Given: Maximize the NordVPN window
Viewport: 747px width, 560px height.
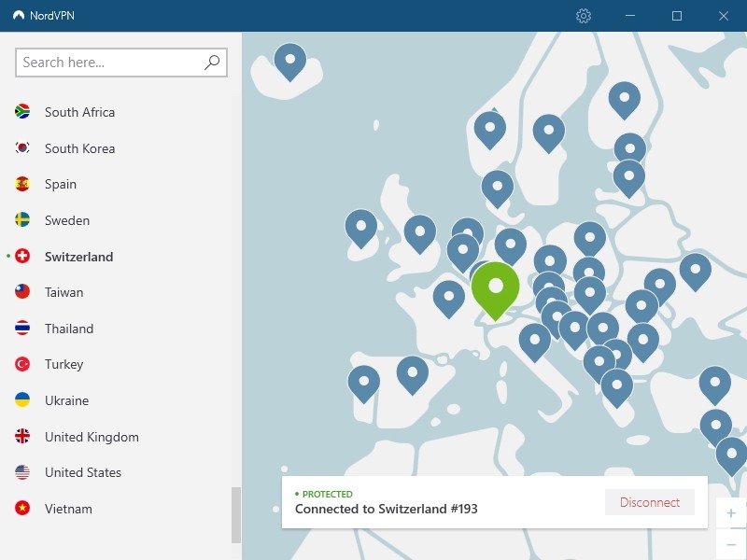Looking at the screenshot, I should (676, 16).
